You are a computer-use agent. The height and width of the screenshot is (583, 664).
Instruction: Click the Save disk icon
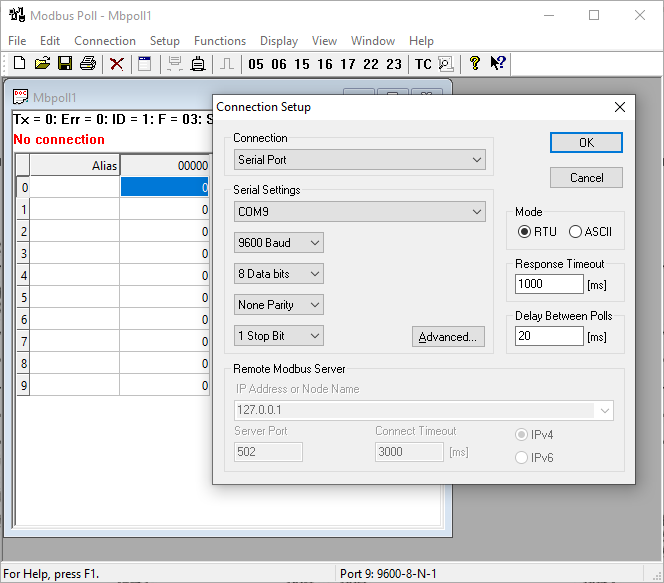click(64, 64)
